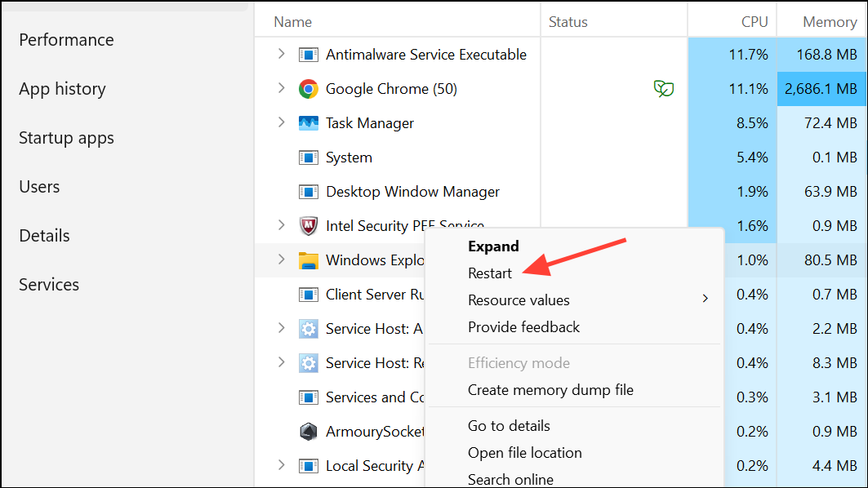Click the Local Security Authority process icon
Image resolution: width=868 pixels, height=488 pixels.
pos(309,466)
